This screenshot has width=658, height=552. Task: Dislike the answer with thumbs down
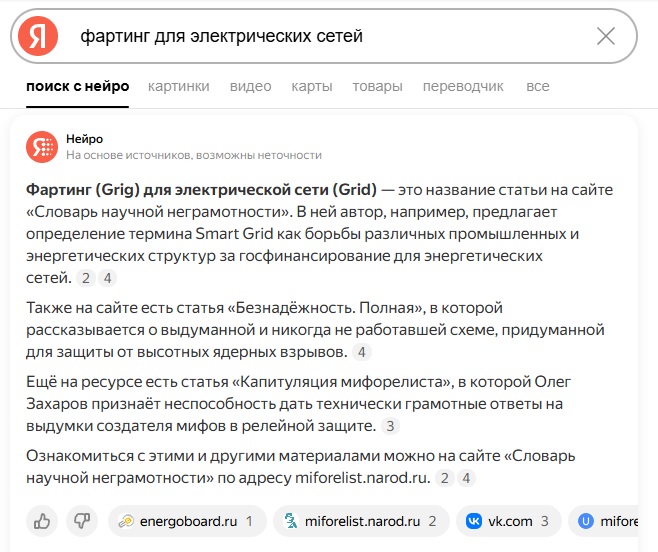pos(82,521)
